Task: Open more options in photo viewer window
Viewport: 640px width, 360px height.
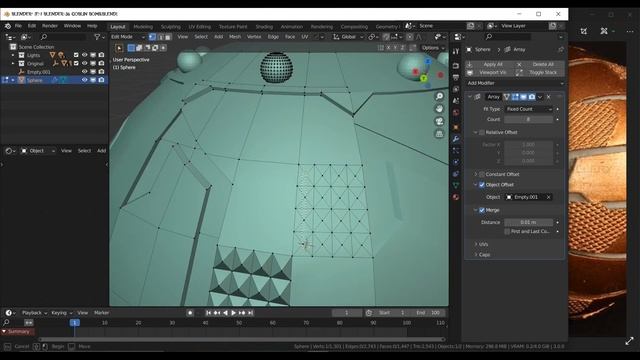Action: 630,31
